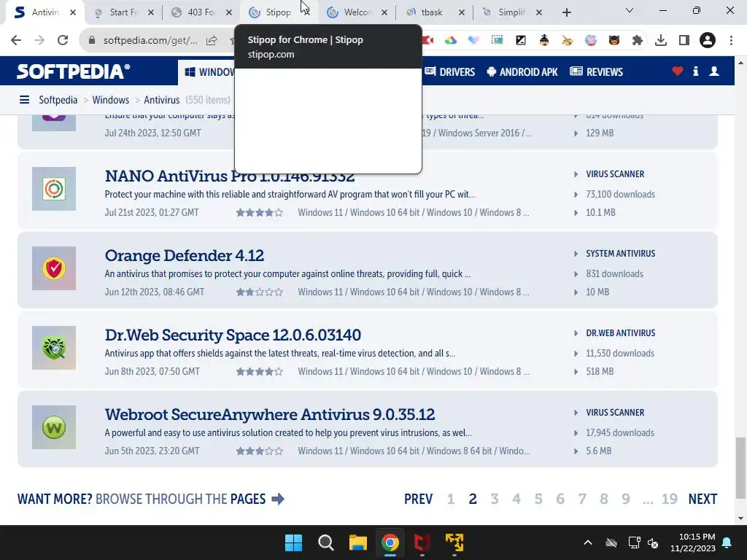Open the Extensions puzzle icon

click(638, 41)
